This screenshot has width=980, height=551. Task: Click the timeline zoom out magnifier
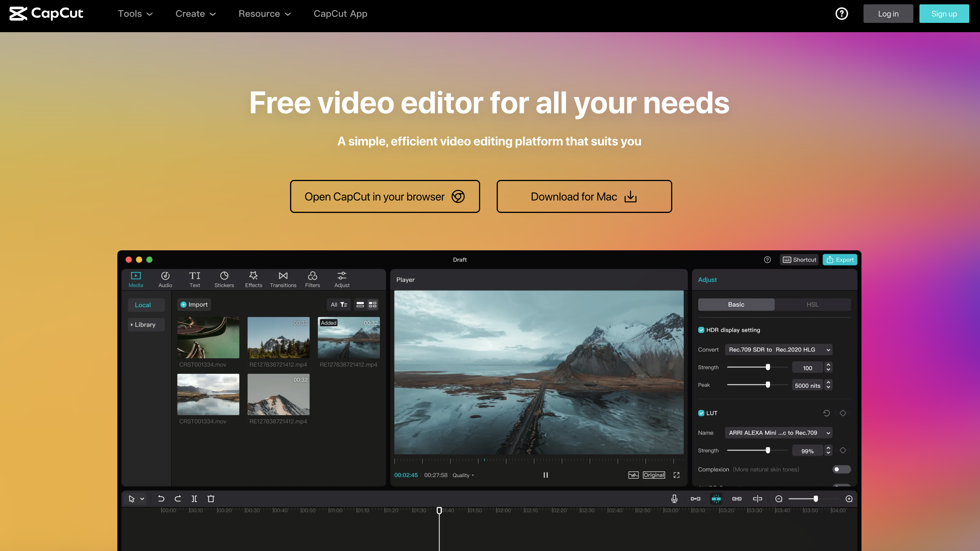(x=779, y=499)
